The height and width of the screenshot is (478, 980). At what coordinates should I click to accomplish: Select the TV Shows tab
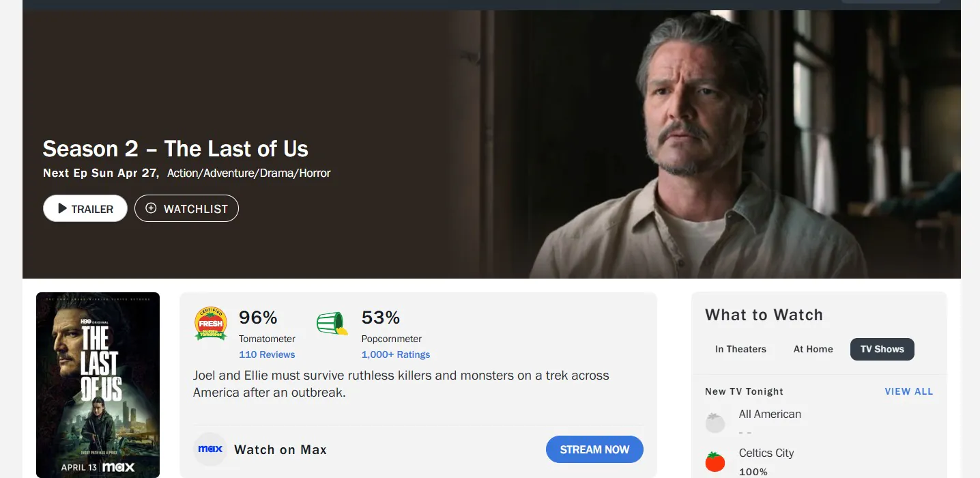[x=882, y=349]
